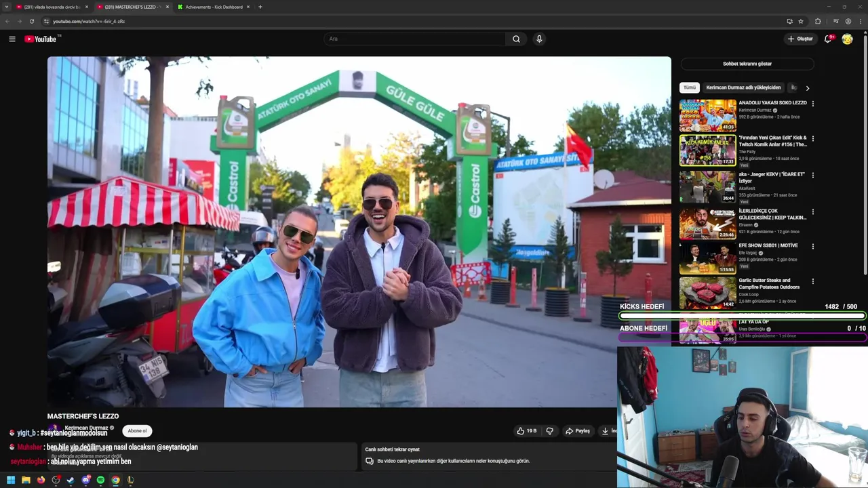The width and height of the screenshot is (868, 488).
Task: Click the YouTube search field 'Ara'
Action: click(x=416, y=39)
